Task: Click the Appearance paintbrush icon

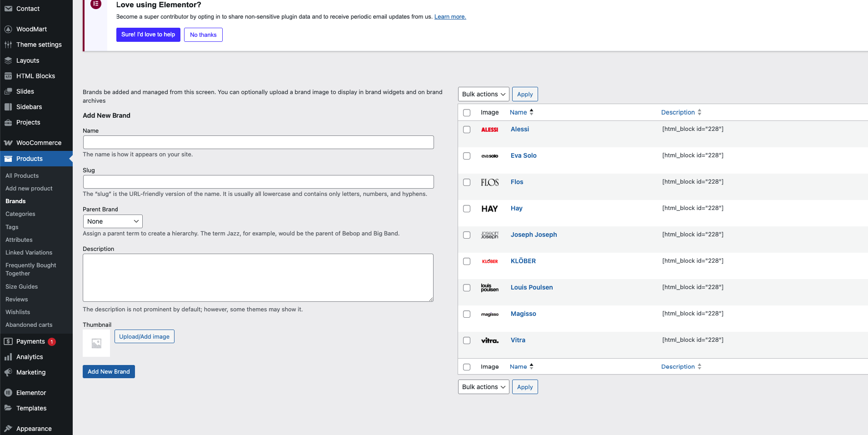Action: pos(8,429)
